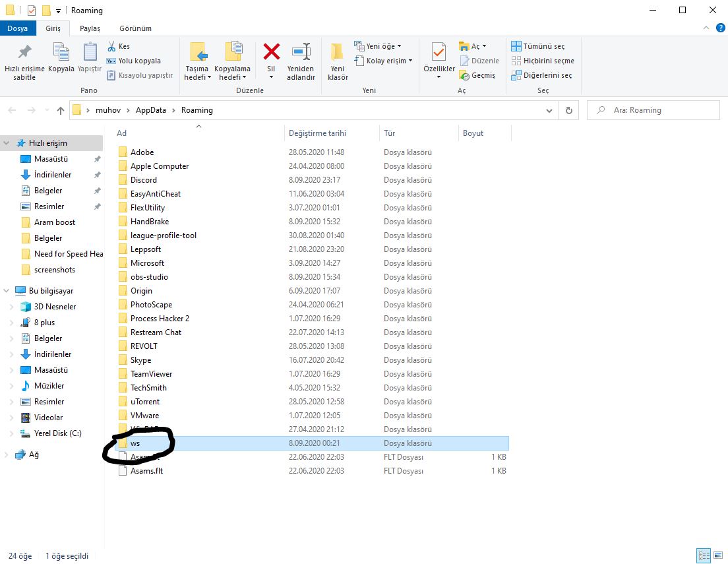Expand the Ağ tree node
The width and height of the screenshot is (728, 564).
click(7, 454)
